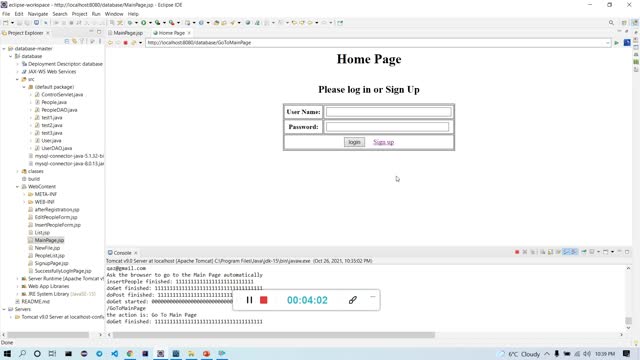Viewport: 640px width, 360px height.
Task: Open Chrome from taskbar
Action: coord(130,353)
